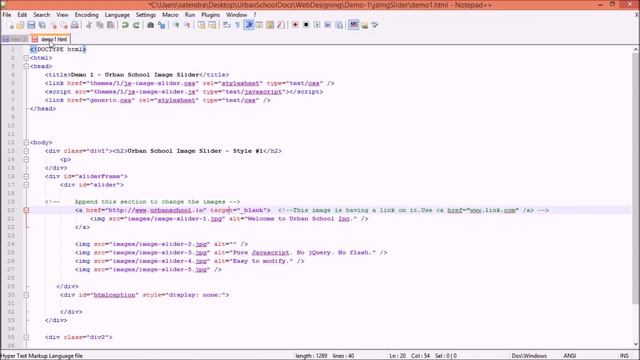The width and height of the screenshot is (640, 360).
Task: Open the Function List panel icon
Action: click(281, 25)
